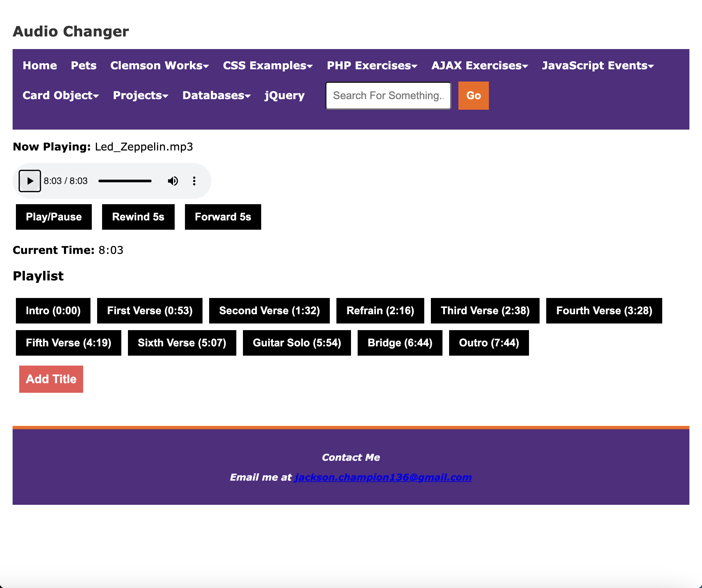Click the orange Go search button
Viewport: 702px width, 588px height.
(473, 95)
